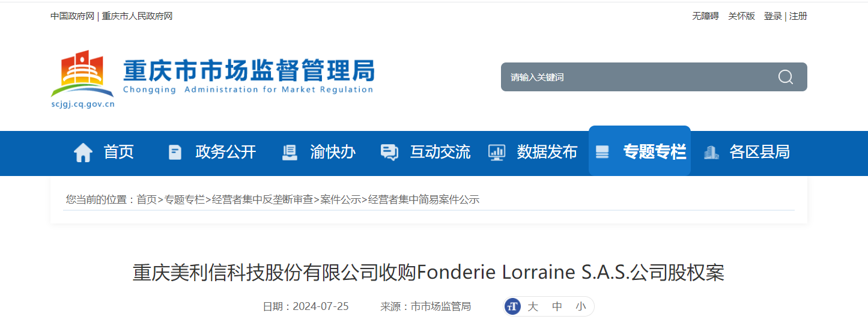Open the 重庆市人民政府网 link

click(x=137, y=16)
